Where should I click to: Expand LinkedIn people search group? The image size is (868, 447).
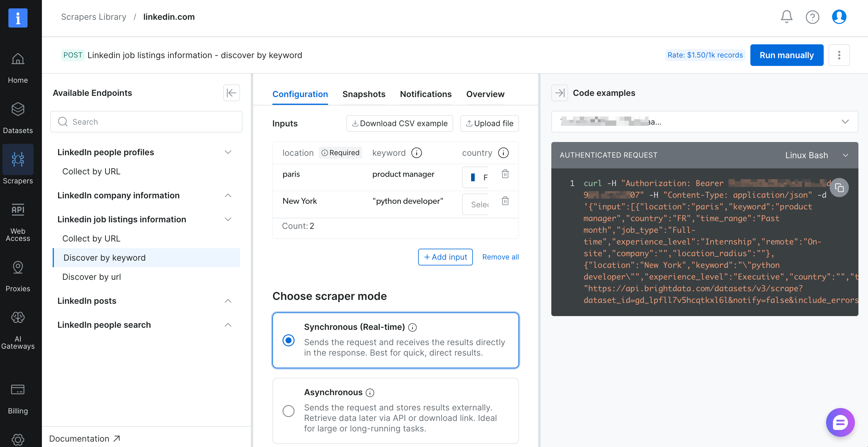pos(228,325)
